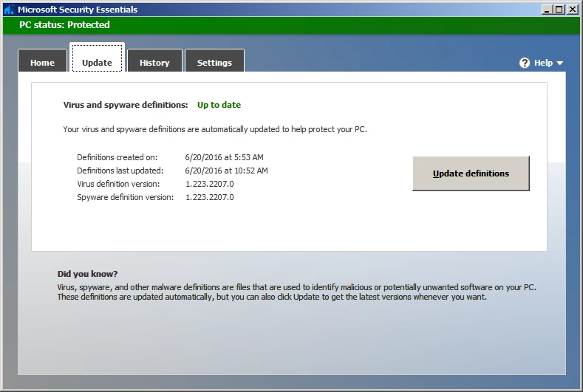Click the Update definitions button
Screen dimensions: 583x392
tap(471, 173)
